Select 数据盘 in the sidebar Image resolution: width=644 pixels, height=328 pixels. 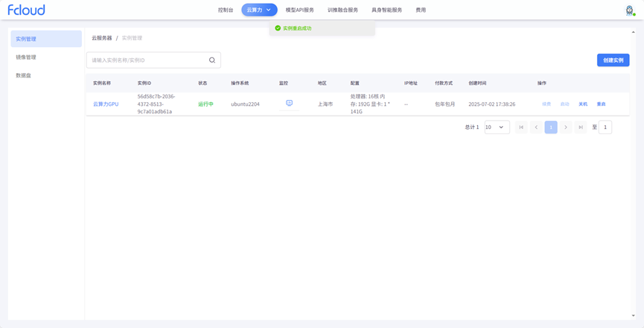pos(24,75)
